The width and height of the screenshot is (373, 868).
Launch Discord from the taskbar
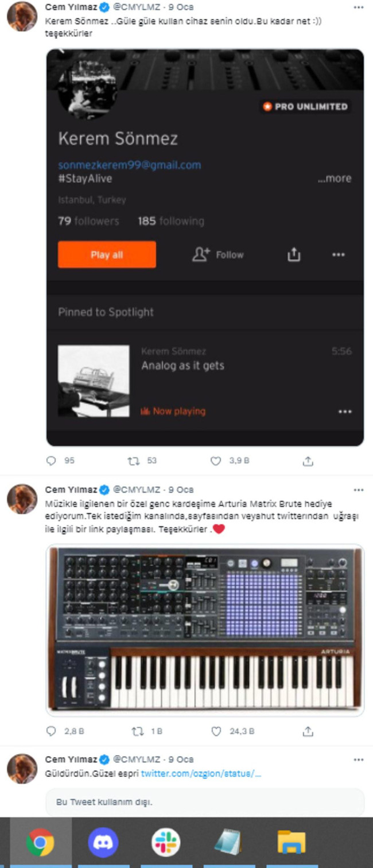click(103, 843)
